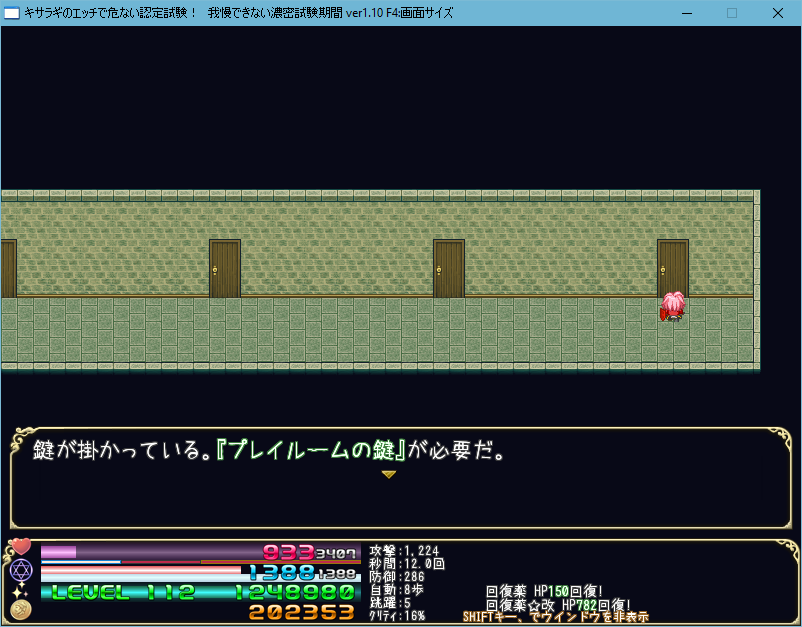Click the second wooden door from the left
This screenshot has width=802, height=627.
(224, 268)
